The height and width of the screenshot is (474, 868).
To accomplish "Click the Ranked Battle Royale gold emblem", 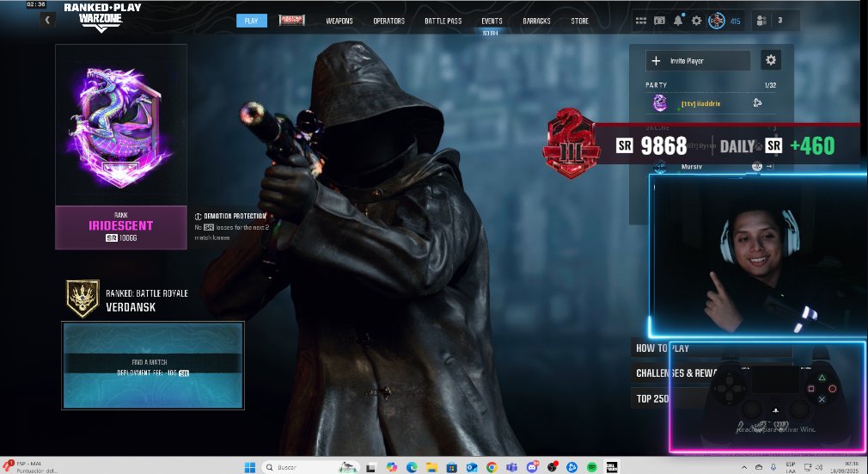I will [x=83, y=299].
